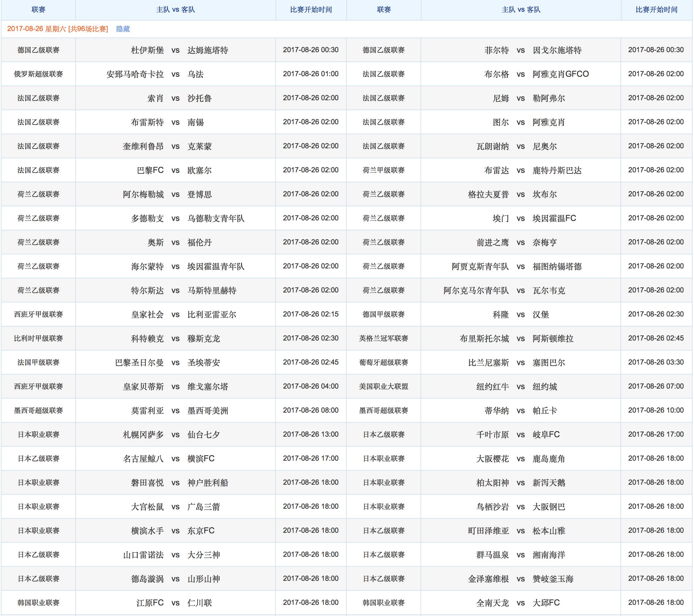Viewport: 694px width, 616px height.
Task: Select away team 埃因霍温青年队
Action: (x=216, y=267)
